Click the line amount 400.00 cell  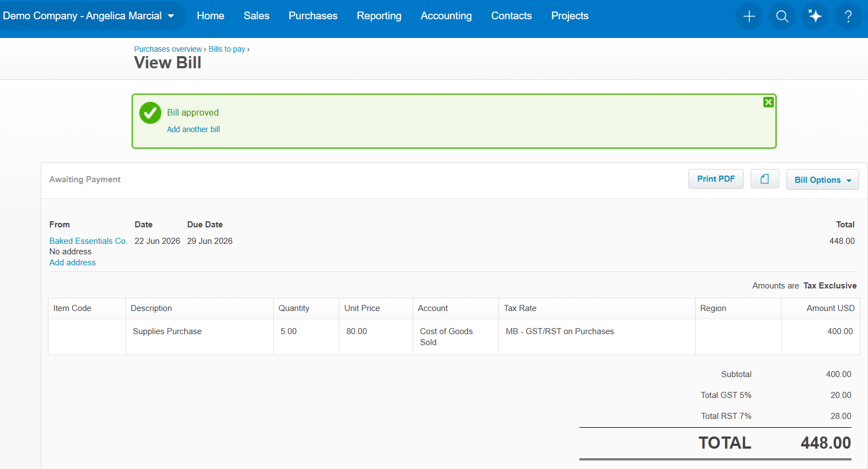(x=821, y=337)
